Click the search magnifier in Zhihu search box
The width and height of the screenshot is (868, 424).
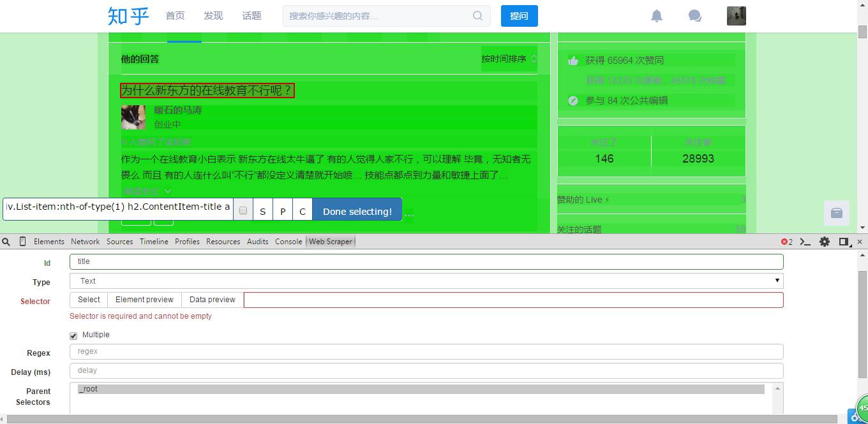point(477,16)
